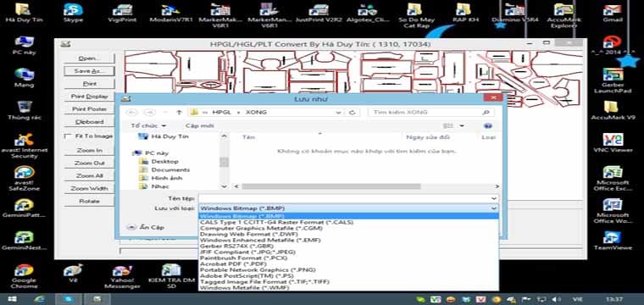Launch the TeamViewer desktop icon
644x305 pixels.
(613, 241)
